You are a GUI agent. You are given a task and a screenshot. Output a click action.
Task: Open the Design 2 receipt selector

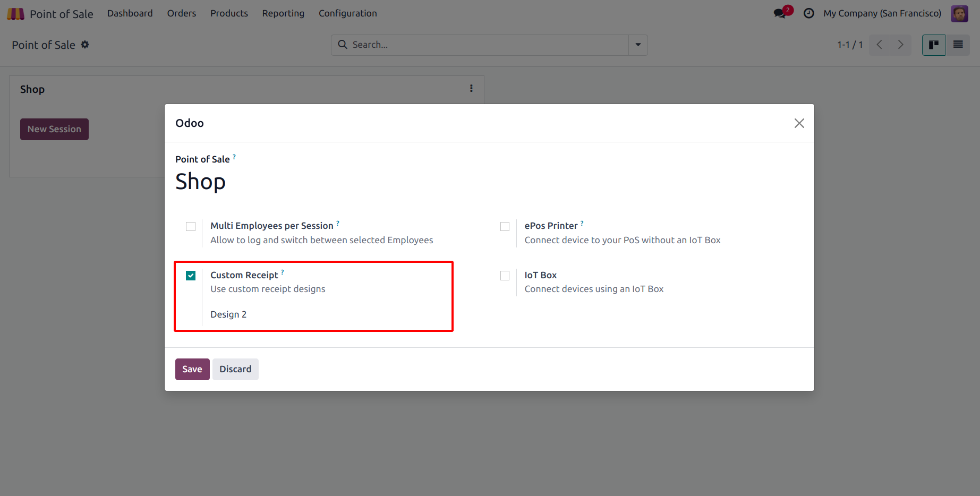[228, 314]
